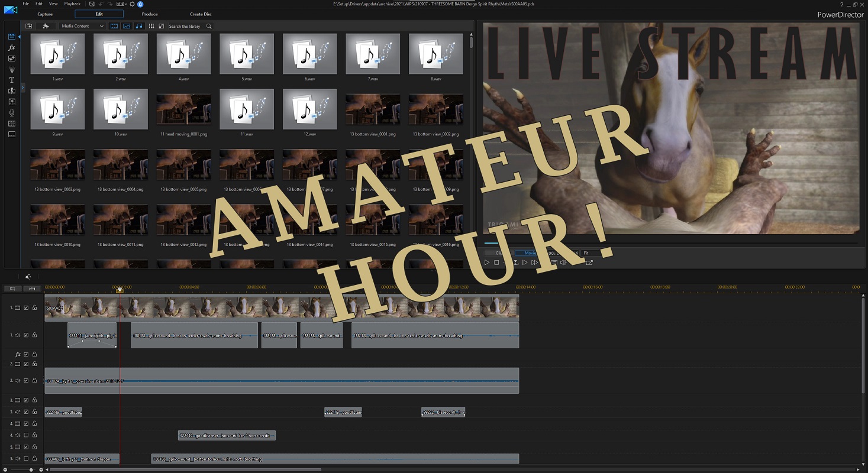
Task: Enable audio track 4 checkbox
Action: 26,435
